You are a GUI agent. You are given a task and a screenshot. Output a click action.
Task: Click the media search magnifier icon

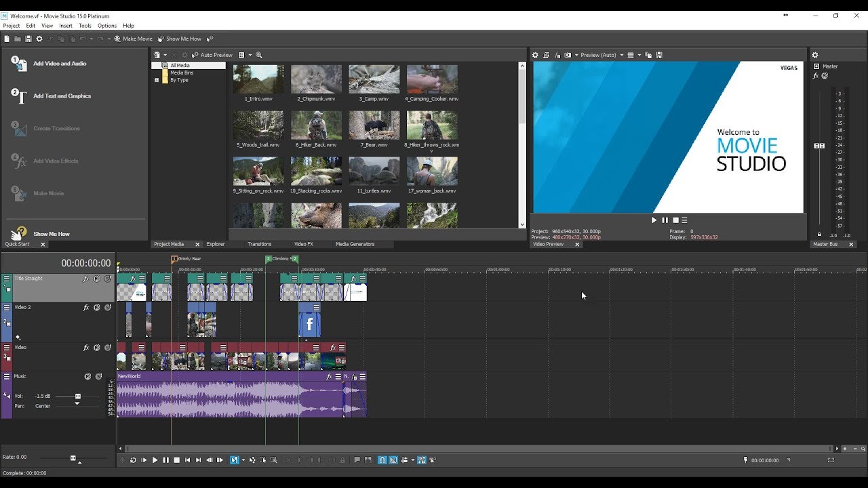258,55
